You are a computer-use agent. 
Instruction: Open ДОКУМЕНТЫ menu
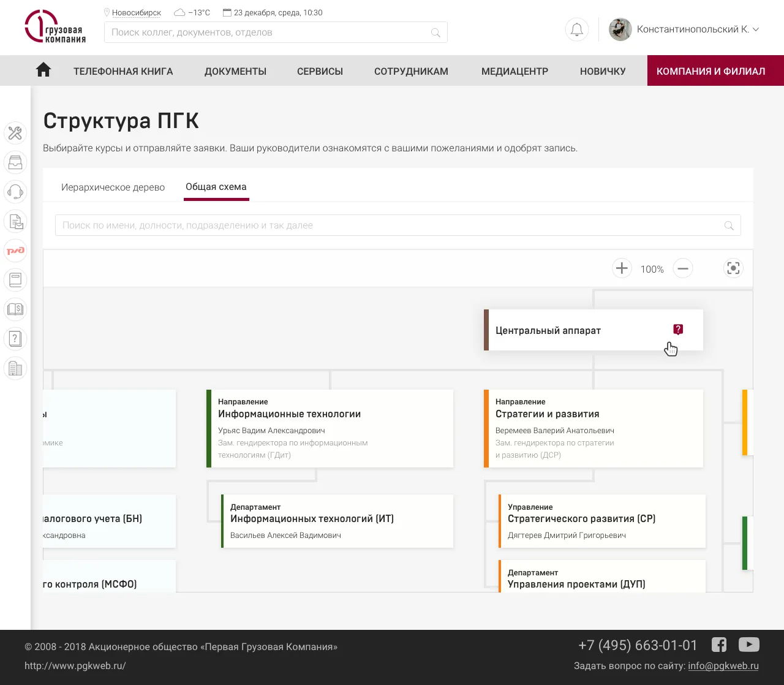coord(235,71)
